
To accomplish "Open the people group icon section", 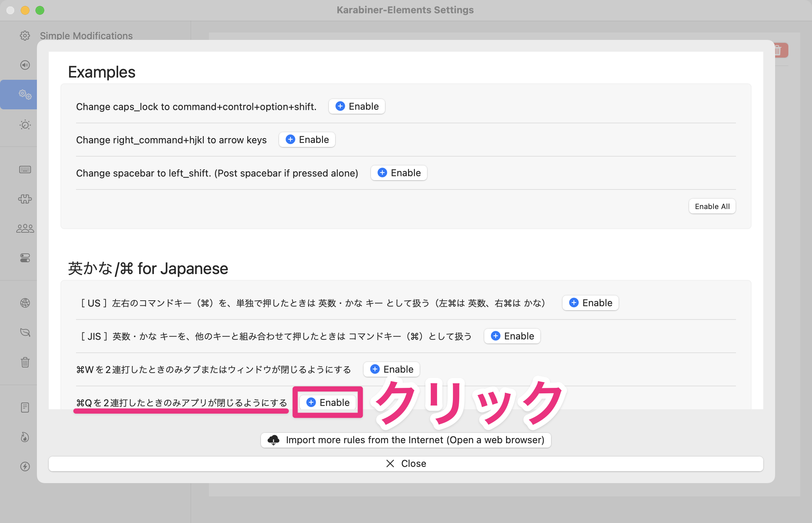I will pos(25,229).
